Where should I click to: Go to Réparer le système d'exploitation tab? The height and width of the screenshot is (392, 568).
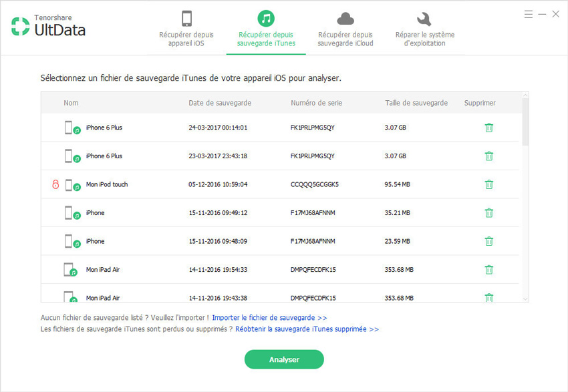click(x=424, y=29)
